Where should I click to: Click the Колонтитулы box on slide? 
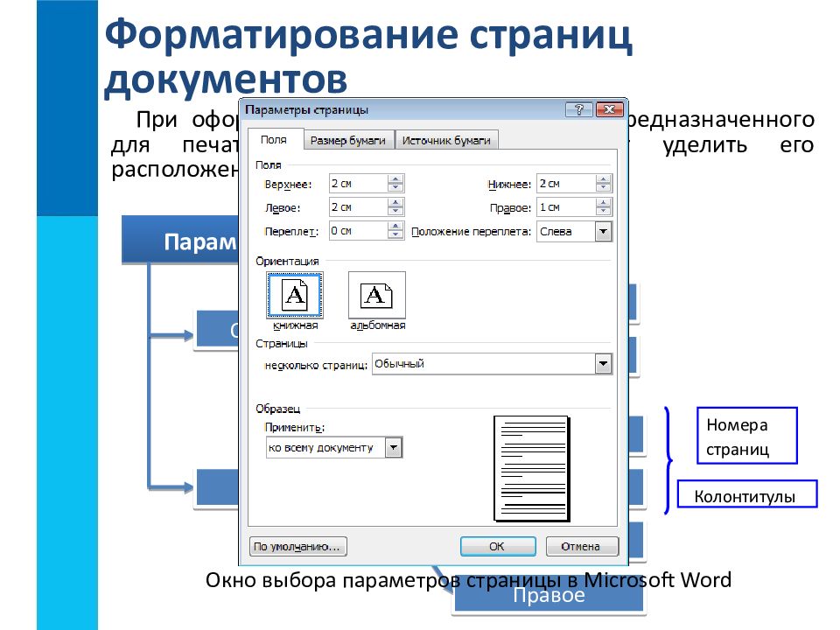745,497
